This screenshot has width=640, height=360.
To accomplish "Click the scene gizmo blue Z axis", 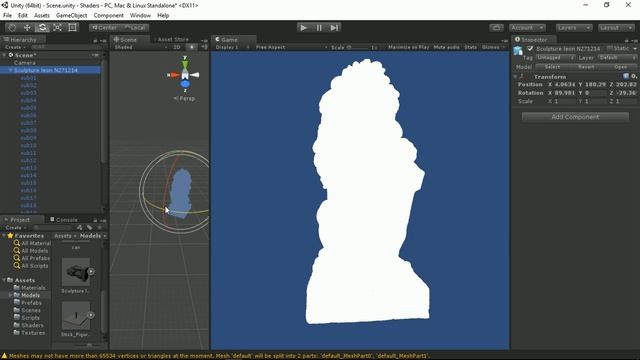I will [x=185, y=84].
